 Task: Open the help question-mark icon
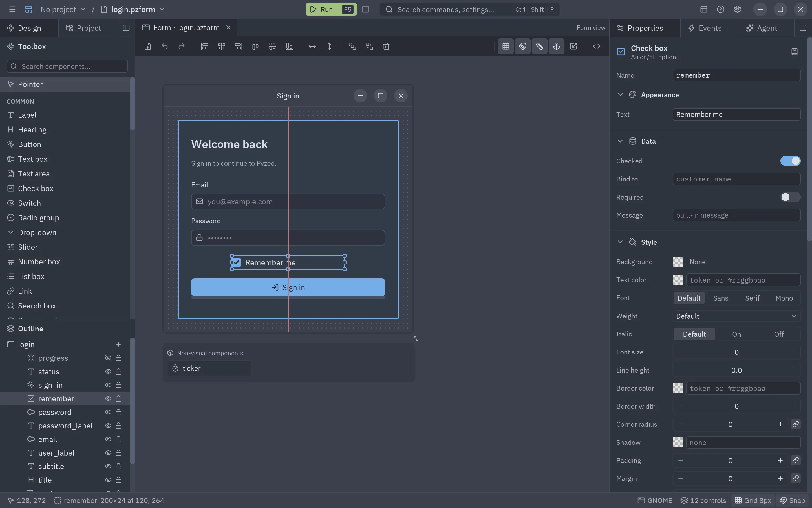point(720,9)
